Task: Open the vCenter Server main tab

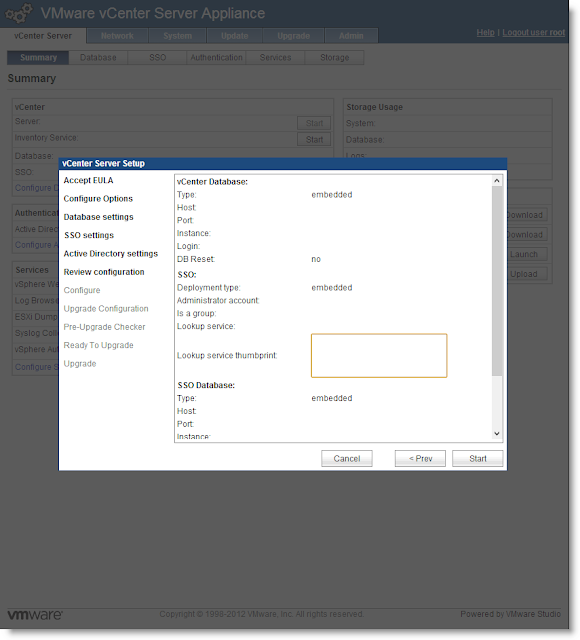Action: tap(43, 36)
